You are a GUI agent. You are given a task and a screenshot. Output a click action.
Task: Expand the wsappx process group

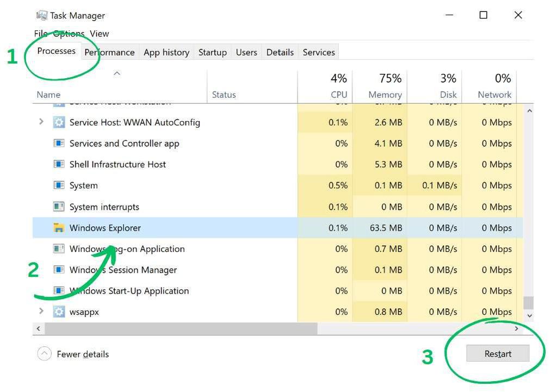[41, 311]
